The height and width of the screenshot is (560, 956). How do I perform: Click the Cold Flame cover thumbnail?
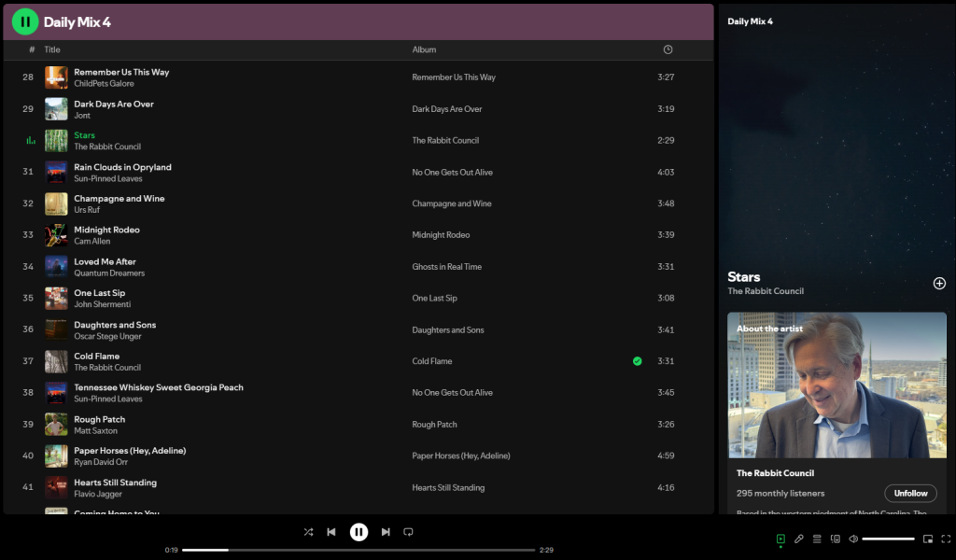click(56, 361)
